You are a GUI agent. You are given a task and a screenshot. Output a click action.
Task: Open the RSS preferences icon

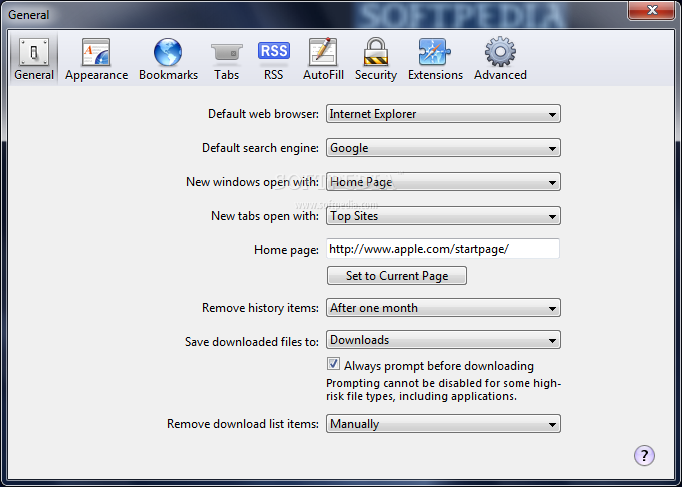tap(274, 51)
